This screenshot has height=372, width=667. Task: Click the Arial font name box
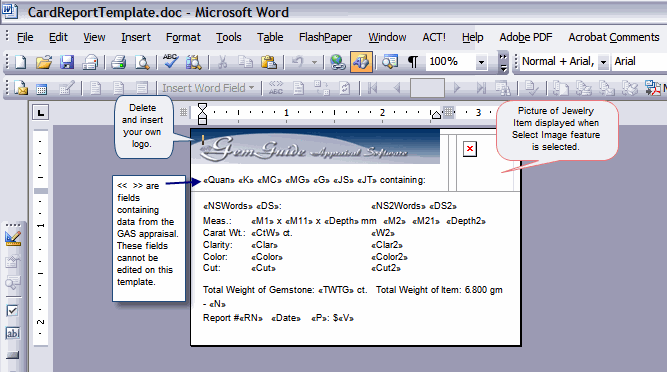[639, 62]
